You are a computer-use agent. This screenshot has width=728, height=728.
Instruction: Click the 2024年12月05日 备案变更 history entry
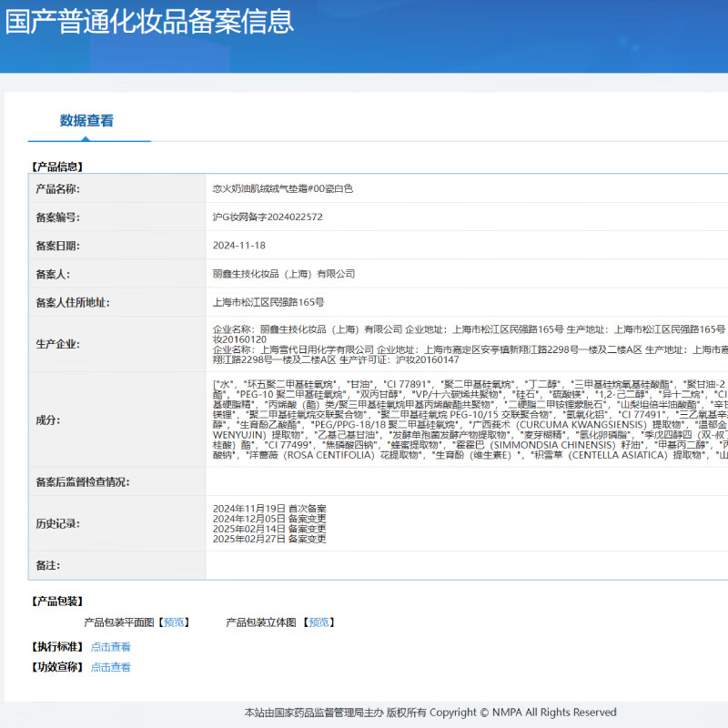point(268,519)
